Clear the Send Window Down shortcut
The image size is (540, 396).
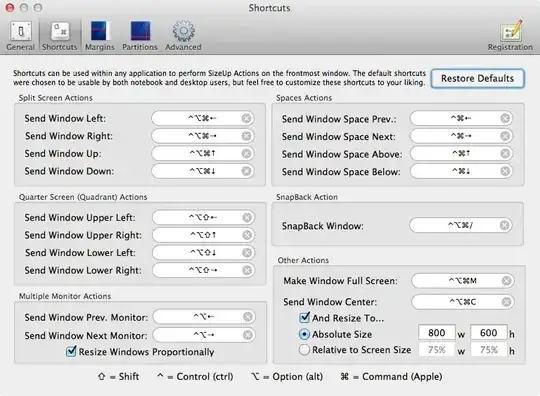click(246, 171)
